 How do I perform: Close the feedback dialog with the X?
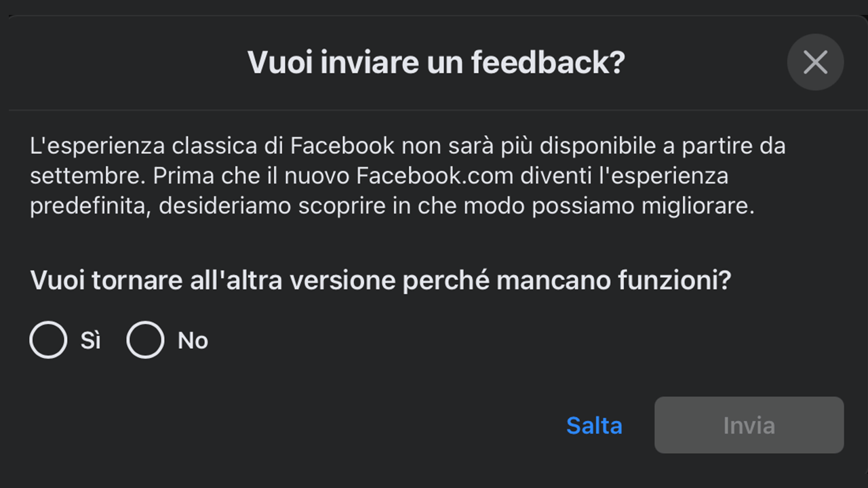815,62
